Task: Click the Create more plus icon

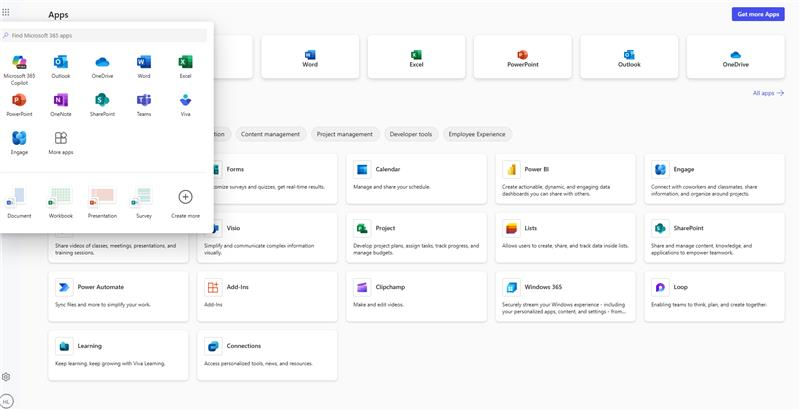Action: click(185, 197)
